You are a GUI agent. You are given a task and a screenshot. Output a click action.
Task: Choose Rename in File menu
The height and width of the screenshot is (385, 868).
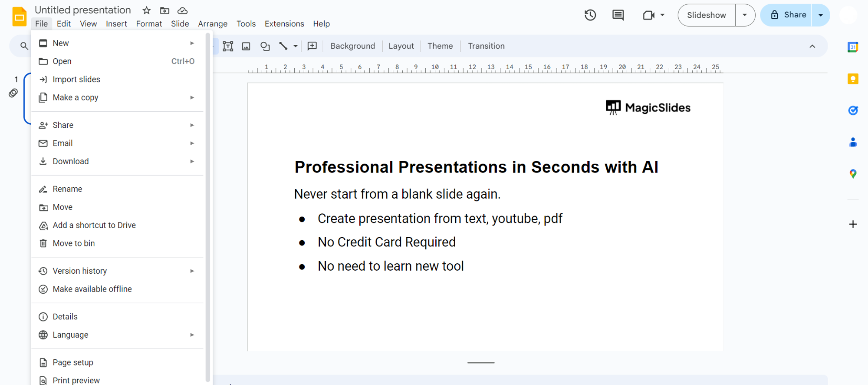pyautogui.click(x=117, y=189)
